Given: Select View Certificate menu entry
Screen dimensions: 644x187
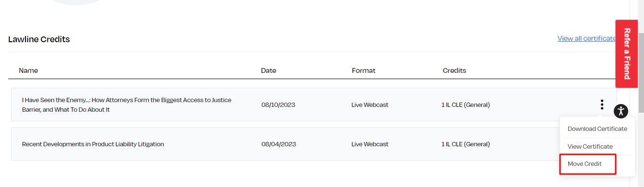Looking at the screenshot, I should pyautogui.click(x=590, y=147).
